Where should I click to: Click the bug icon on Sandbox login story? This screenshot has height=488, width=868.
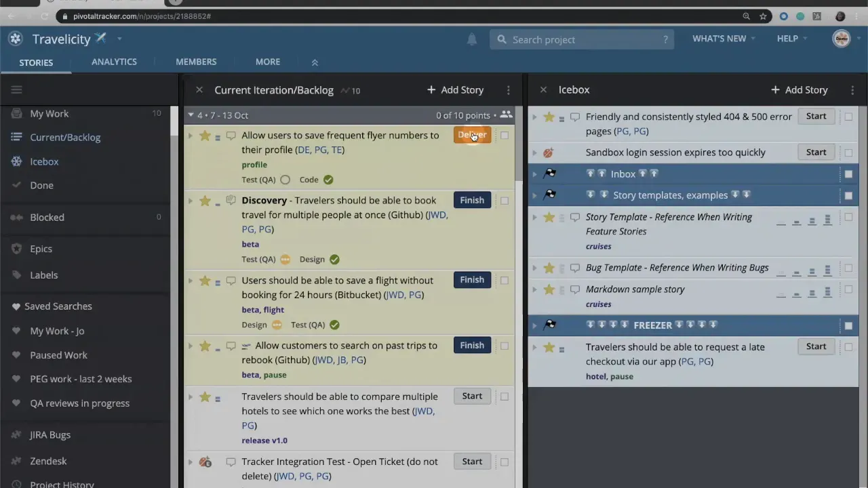[x=548, y=152]
